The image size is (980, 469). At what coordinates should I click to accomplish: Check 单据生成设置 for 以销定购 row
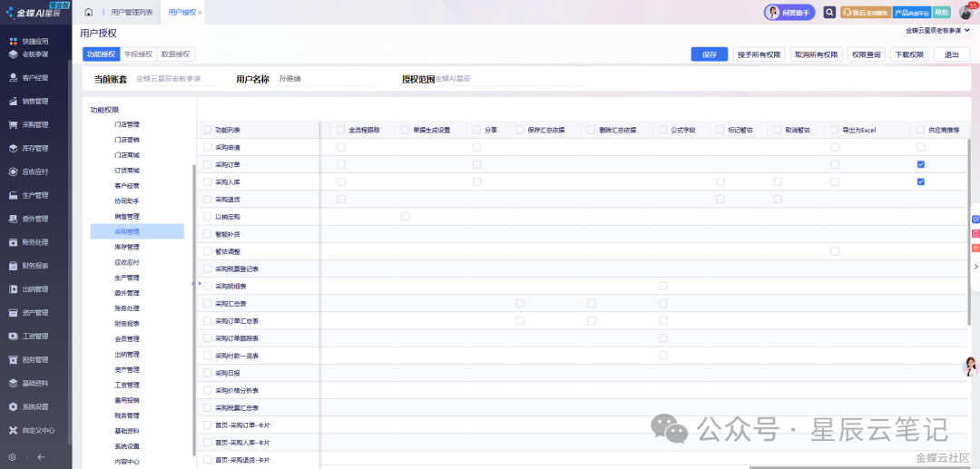click(x=406, y=216)
